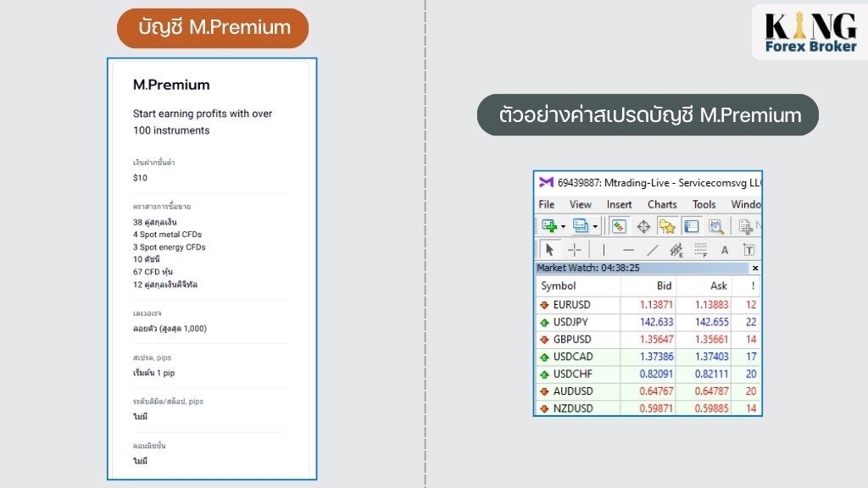This screenshot has width=868, height=488.
Task: Click the down arrow icon beside NZDUSD
Action: click(544, 409)
